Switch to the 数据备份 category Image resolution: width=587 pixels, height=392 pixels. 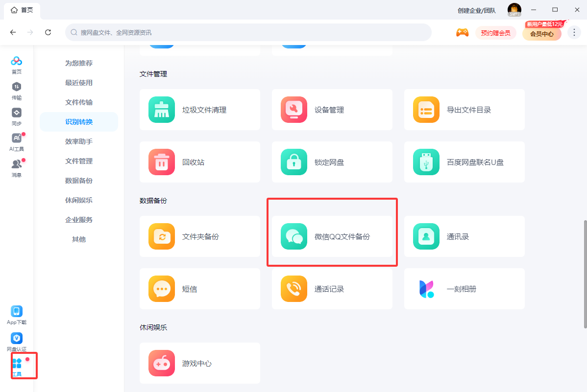coord(78,180)
